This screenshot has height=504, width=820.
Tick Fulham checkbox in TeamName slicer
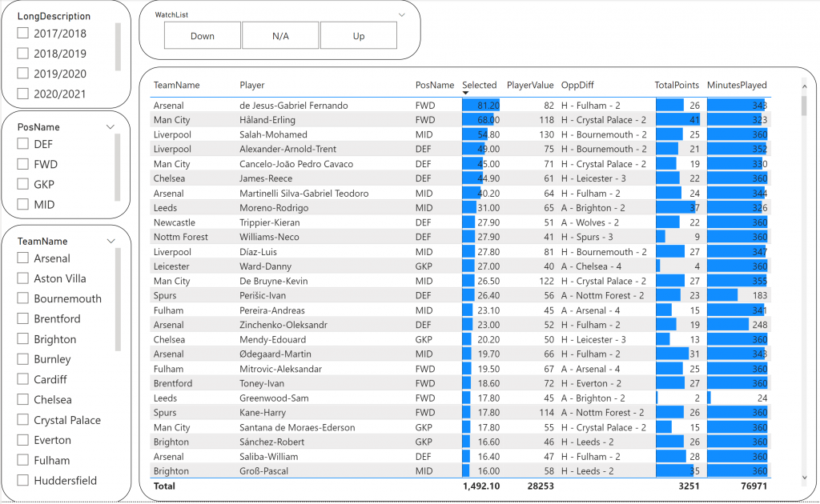pyautogui.click(x=22, y=460)
